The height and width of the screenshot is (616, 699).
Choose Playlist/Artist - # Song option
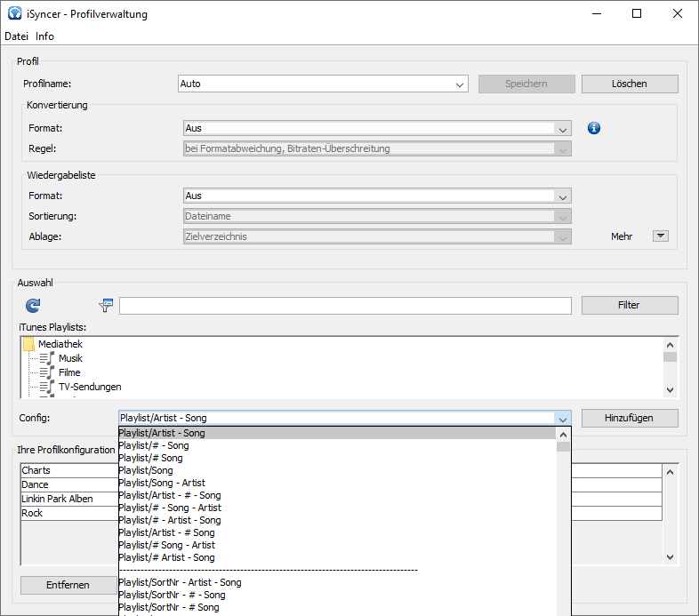pyautogui.click(x=337, y=533)
